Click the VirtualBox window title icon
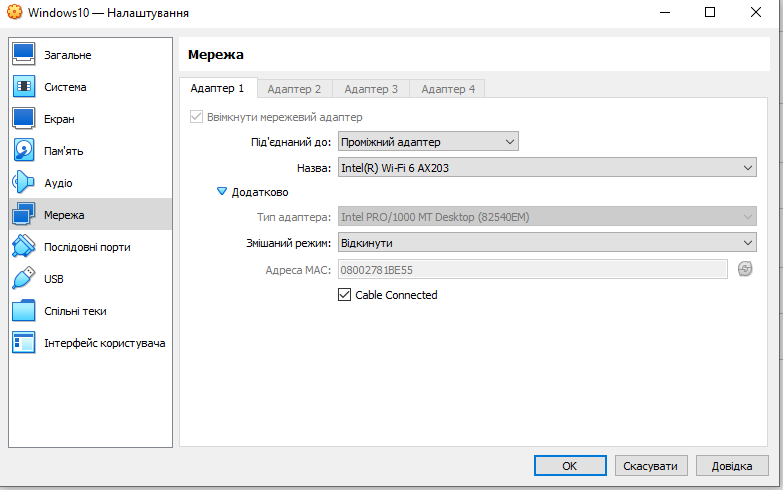783x490 pixels. 15,12
